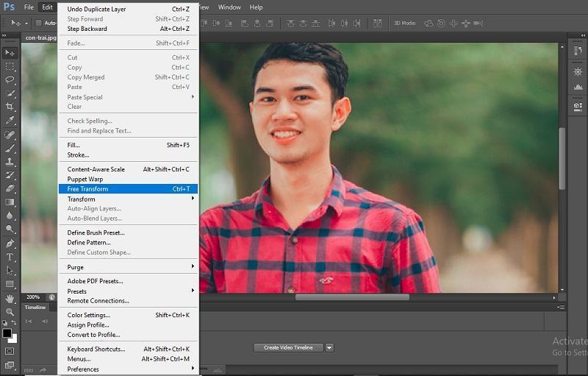Click the black foreground color swatch
588x376 pixels.
(7, 333)
